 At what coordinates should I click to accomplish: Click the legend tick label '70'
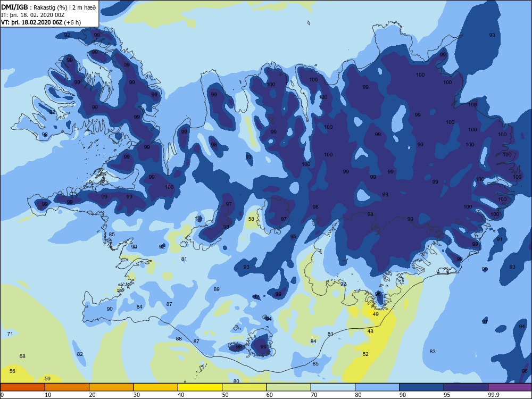[x=314, y=395]
